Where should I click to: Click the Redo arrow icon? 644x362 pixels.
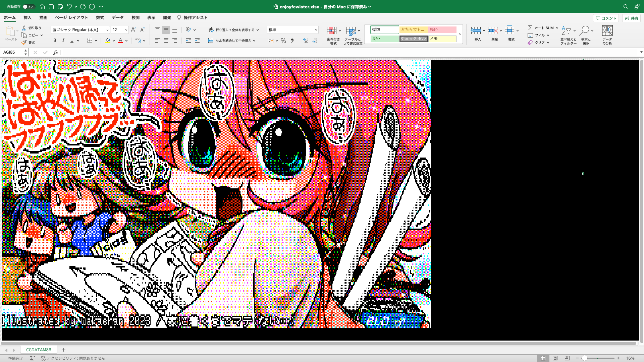[x=83, y=6]
